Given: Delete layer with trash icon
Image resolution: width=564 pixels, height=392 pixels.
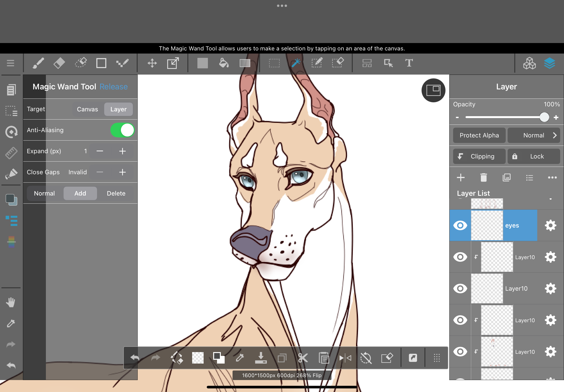Looking at the screenshot, I should (x=483, y=177).
